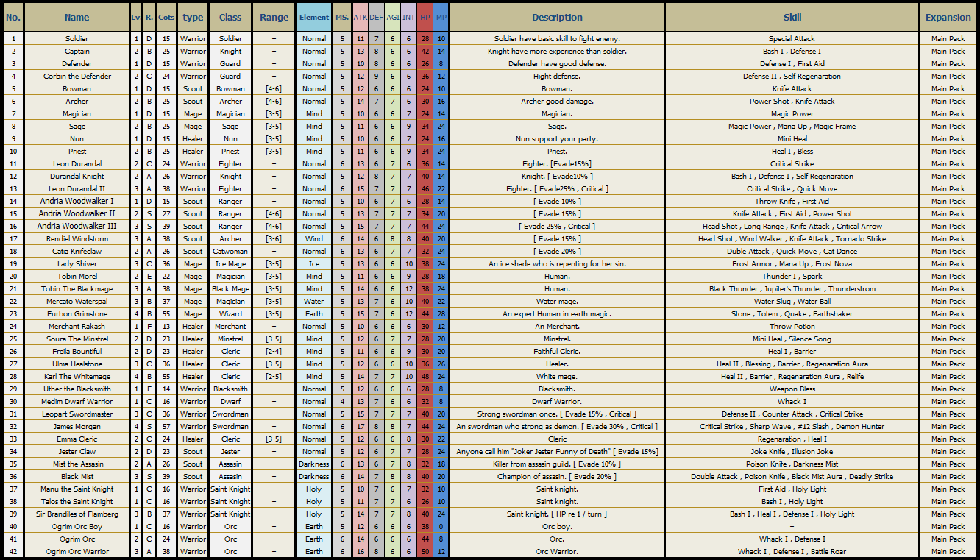The height and width of the screenshot is (560, 980).
Task: Select the AGI column header
Action: point(392,18)
